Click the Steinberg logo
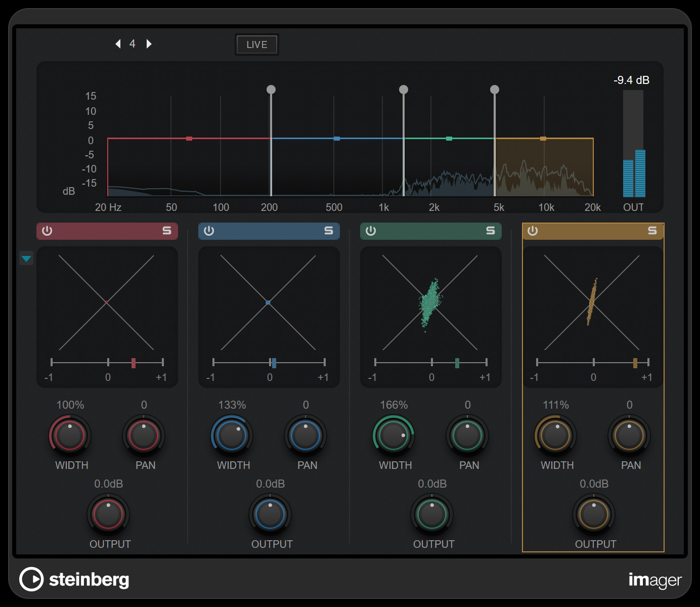This screenshot has width=700, height=607. point(74,579)
